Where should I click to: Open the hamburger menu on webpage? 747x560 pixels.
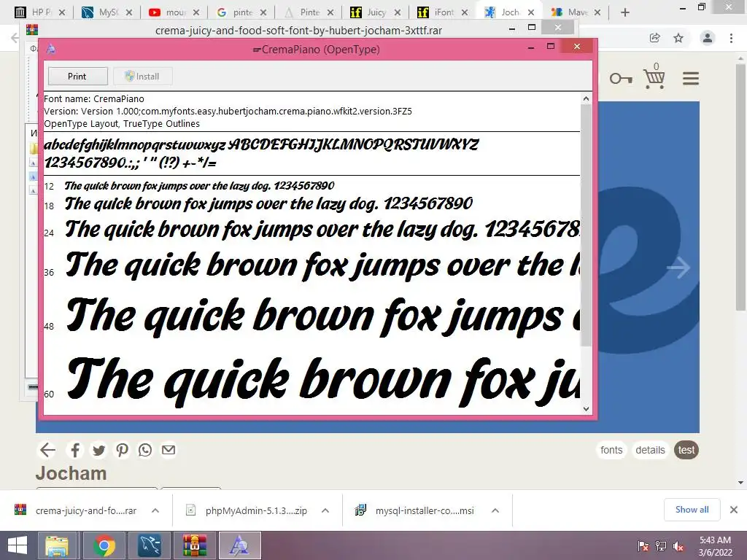pyautogui.click(x=691, y=78)
